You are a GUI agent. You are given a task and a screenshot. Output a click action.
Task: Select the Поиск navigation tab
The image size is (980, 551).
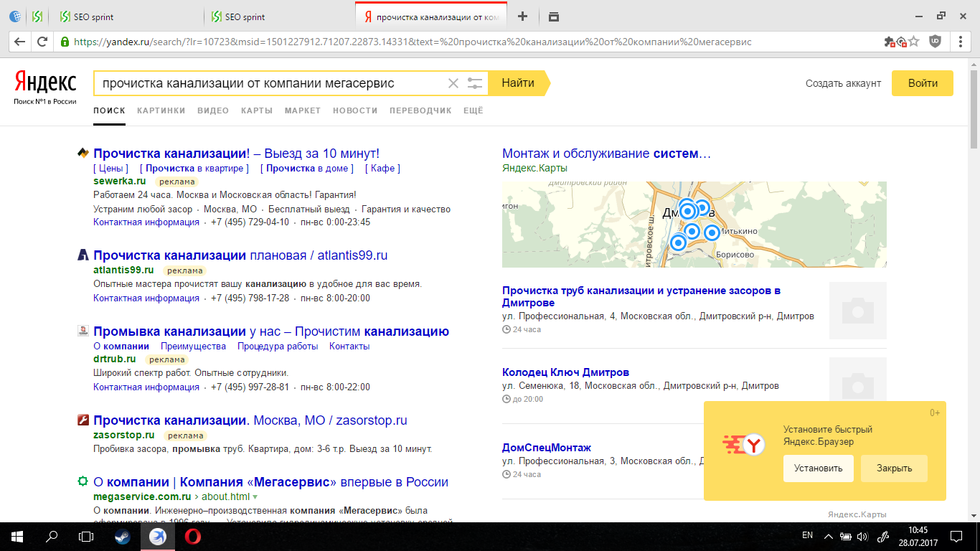109,110
